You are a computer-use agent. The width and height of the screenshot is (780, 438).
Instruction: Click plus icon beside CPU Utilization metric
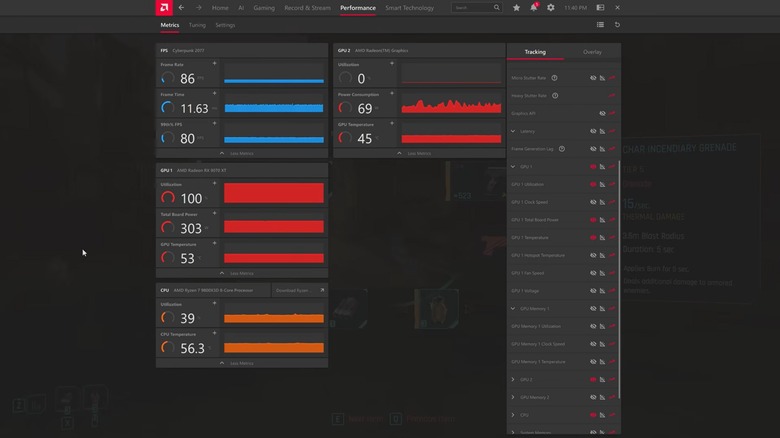214,303
